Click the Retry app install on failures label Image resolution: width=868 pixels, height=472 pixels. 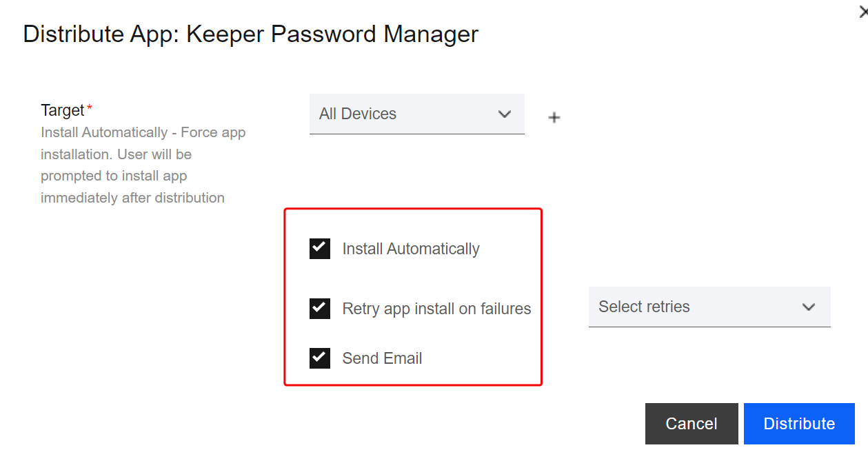point(436,309)
